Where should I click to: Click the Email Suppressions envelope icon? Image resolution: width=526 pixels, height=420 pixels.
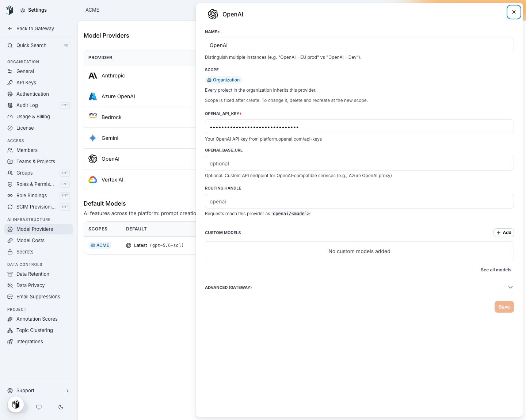(10, 297)
